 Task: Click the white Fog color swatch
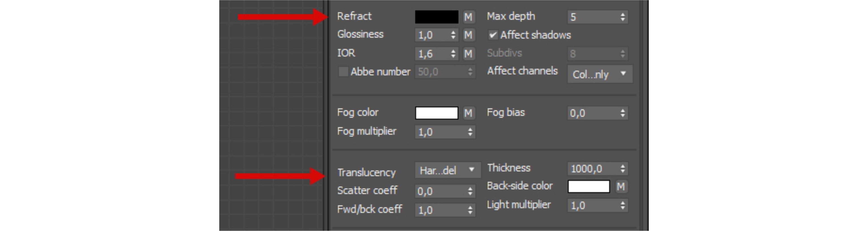(436, 113)
